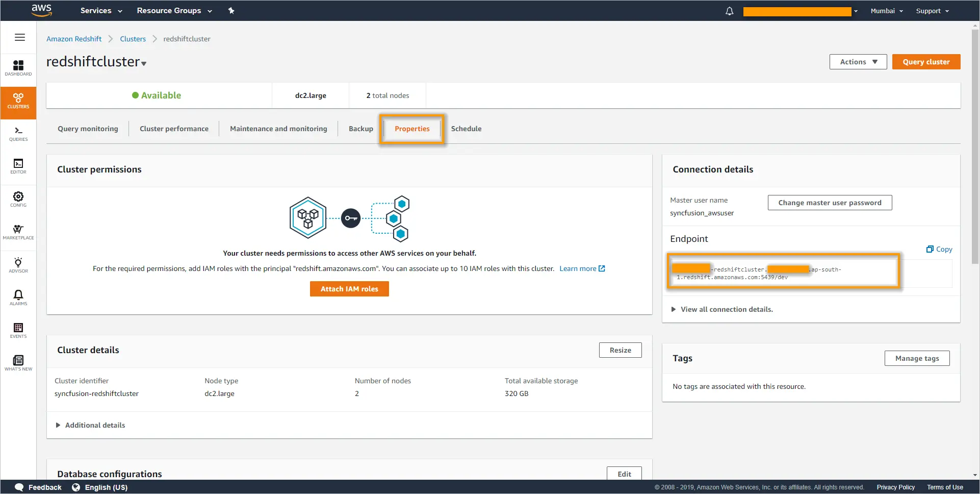Click the hamburger menu icon

click(20, 37)
